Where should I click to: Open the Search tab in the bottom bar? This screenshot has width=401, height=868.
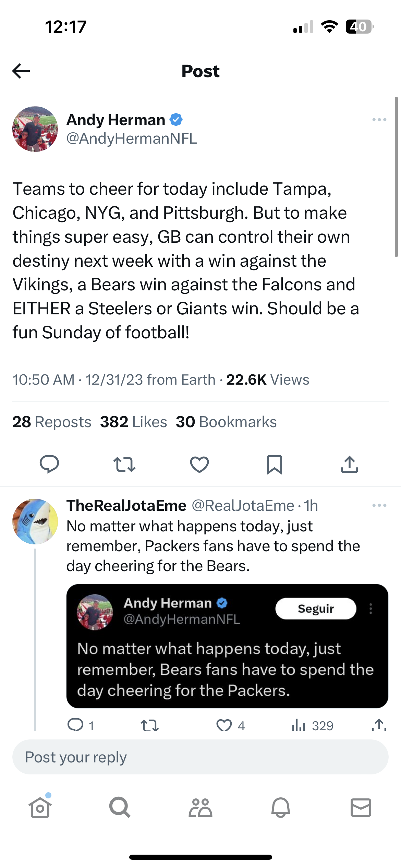[x=120, y=807]
